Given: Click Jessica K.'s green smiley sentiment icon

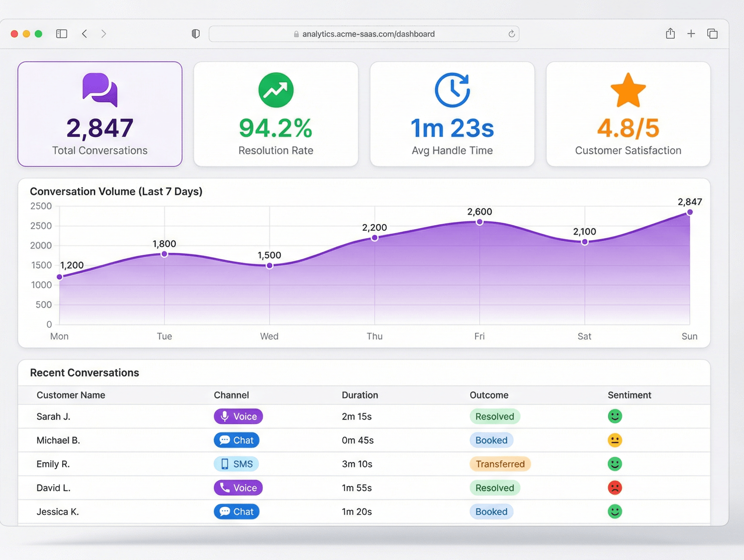Looking at the screenshot, I should pyautogui.click(x=615, y=512).
